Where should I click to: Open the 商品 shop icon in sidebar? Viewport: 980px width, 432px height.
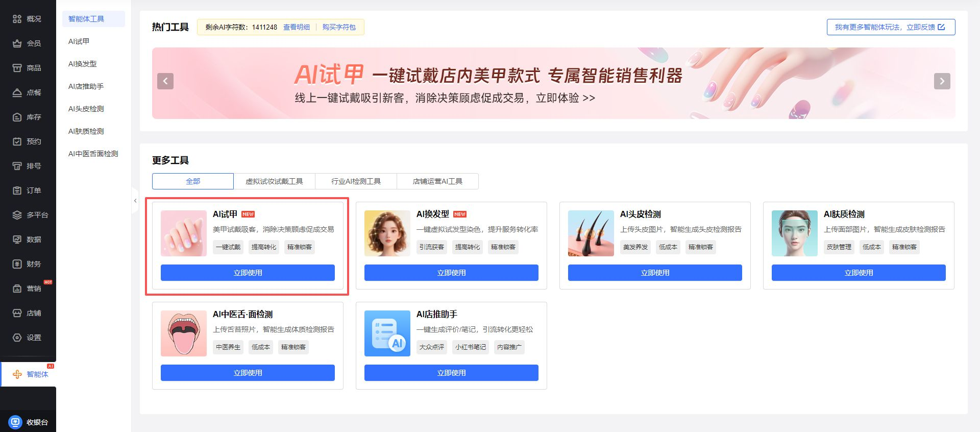(17, 68)
